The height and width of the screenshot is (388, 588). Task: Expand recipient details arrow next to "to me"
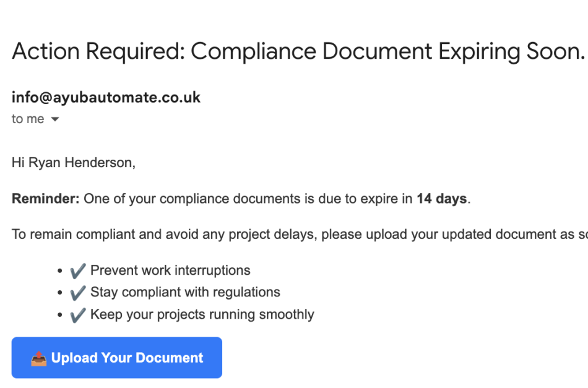coord(54,119)
